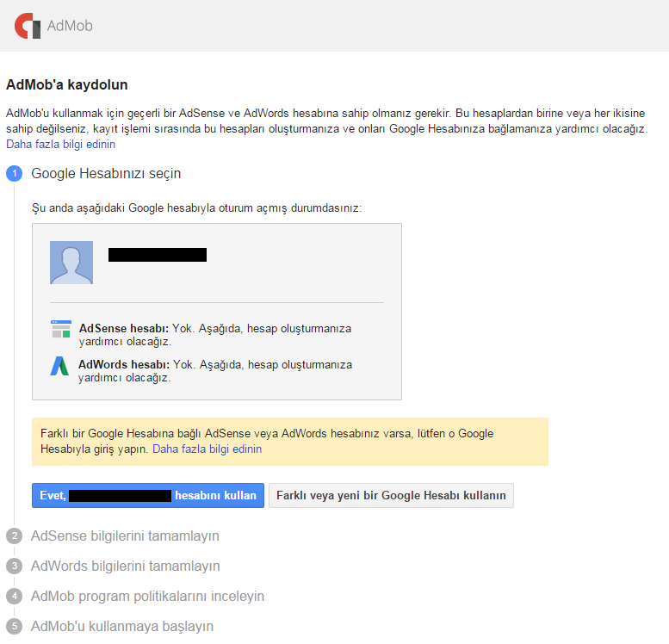Click the profile avatar picture
The image size is (669, 644).
[x=71, y=263]
